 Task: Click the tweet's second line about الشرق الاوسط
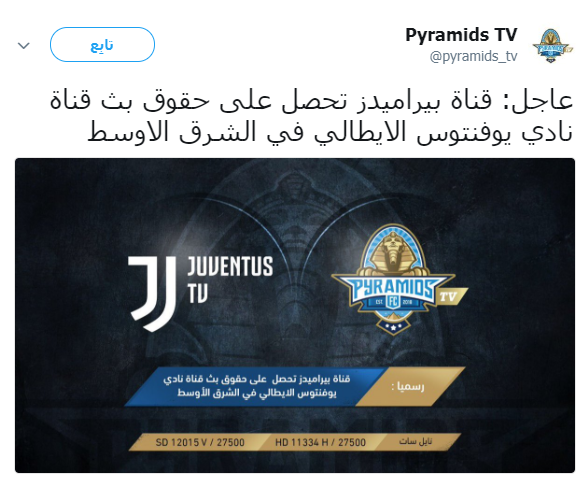pos(330,133)
